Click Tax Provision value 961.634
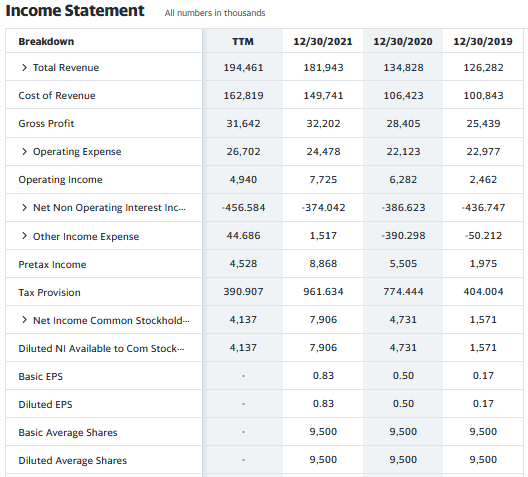This screenshot has width=528, height=477. (x=323, y=292)
